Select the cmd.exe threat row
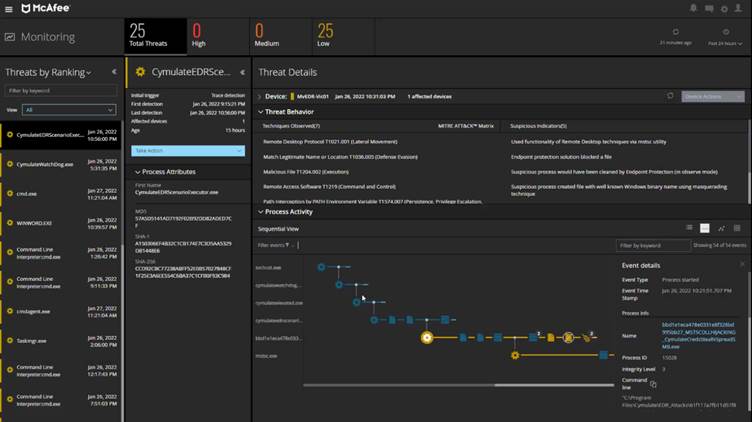Screen dimensions: 752x422 [x=61, y=194]
